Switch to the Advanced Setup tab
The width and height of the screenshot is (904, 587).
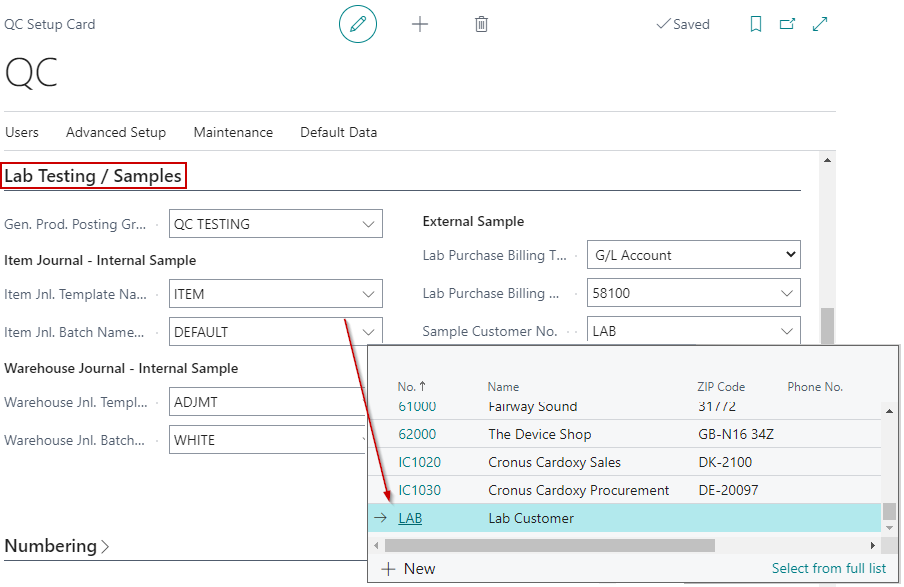pos(116,132)
